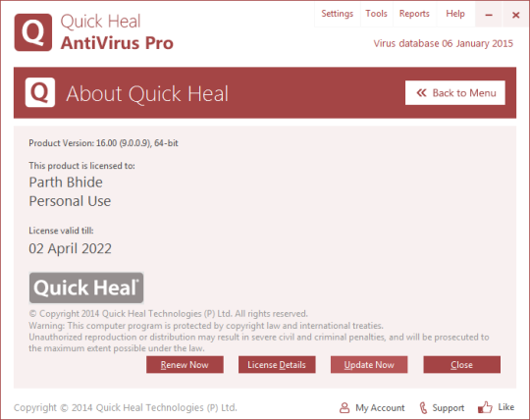Image resolution: width=530 pixels, height=420 pixels.
Task: Open the Tools menu
Action: tap(376, 14)
